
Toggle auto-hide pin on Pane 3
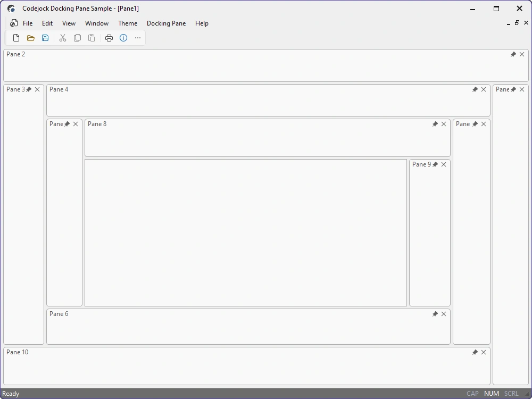pyautogui.click(x=29, y=89)
